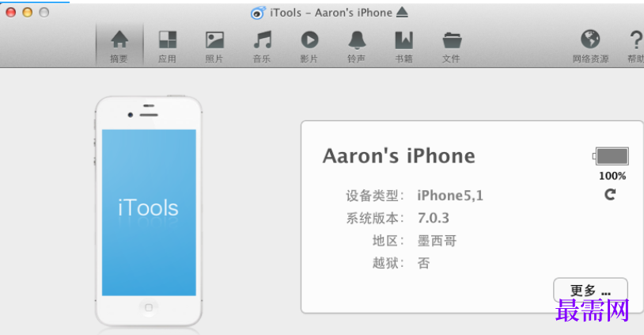Browse the 文件 files section

pyautogui.click(x=452, y=47)
